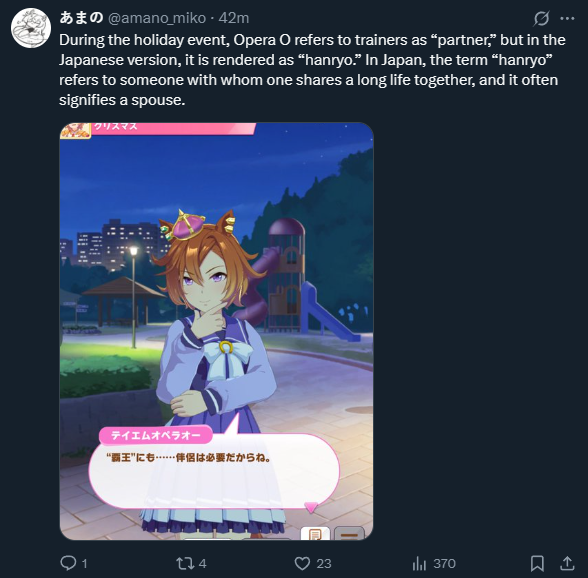Click the pink advance triangle in dialogue box
This screenshot has width=588, height=578.
point(311,507)
